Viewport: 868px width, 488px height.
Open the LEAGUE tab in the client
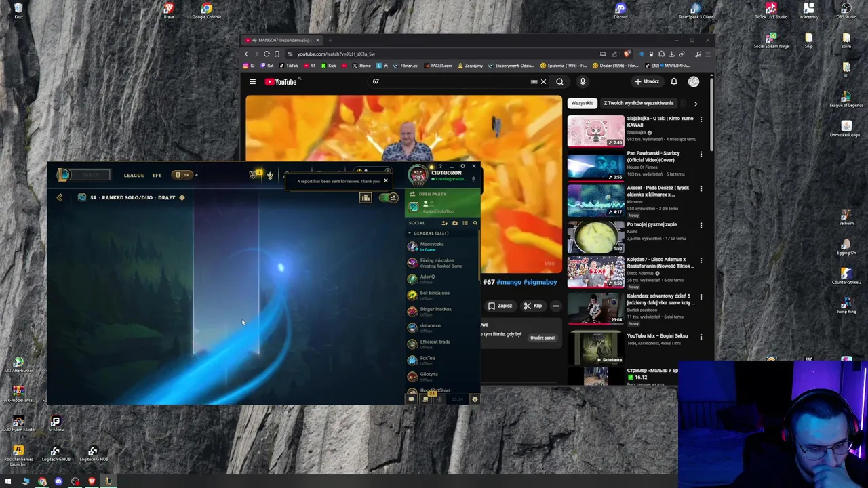pyautogui.click(x=134, y=175)
